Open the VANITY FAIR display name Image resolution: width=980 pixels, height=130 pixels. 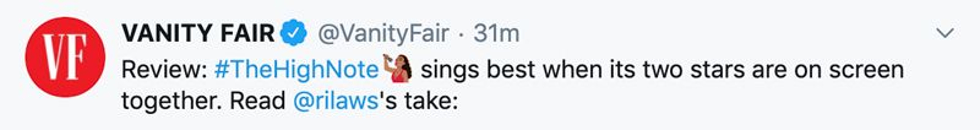coord(198,33)
